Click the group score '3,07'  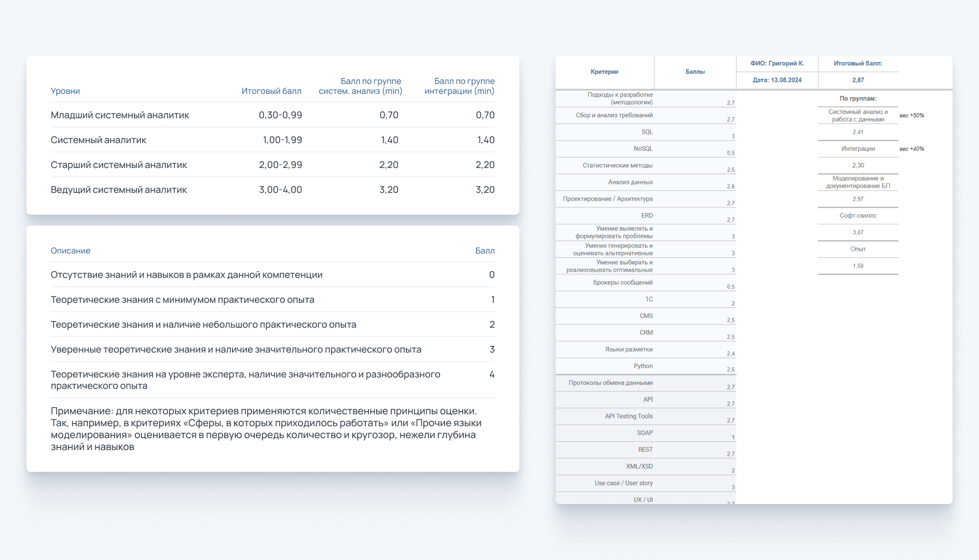pos(858,233)
